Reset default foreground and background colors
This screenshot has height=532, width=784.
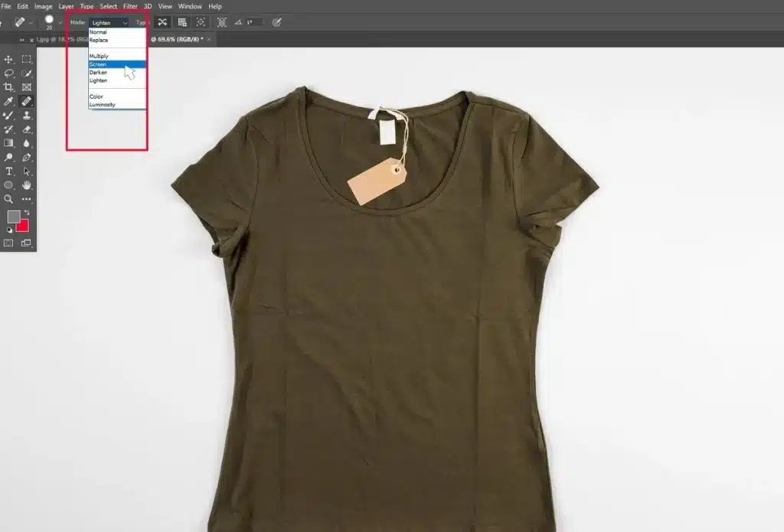(x=10, y=230)
